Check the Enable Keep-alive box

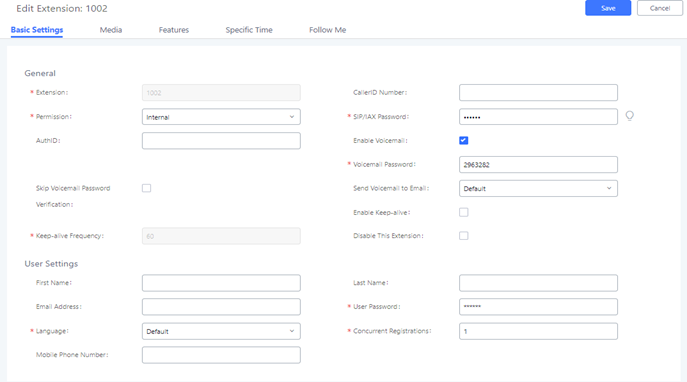pos(464,212)
